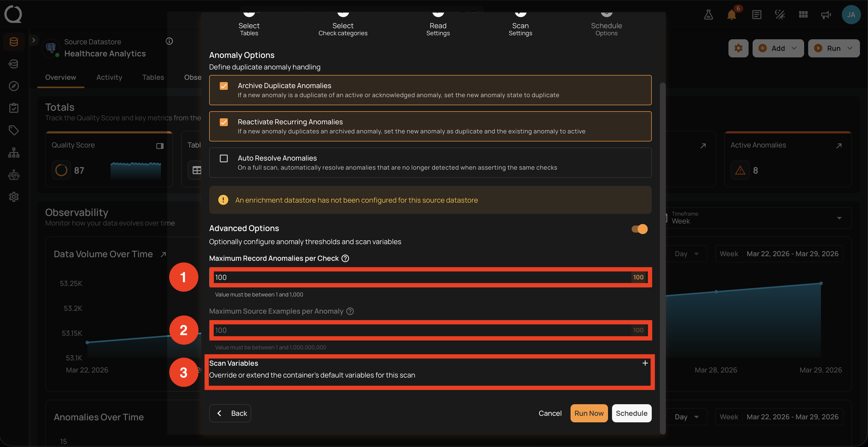Open the Anomalies Over Time date range picker

coord(779,417)
